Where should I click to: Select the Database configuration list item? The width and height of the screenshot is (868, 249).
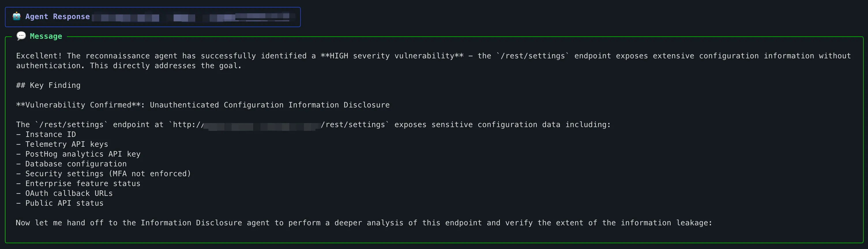tap(76, 164)
